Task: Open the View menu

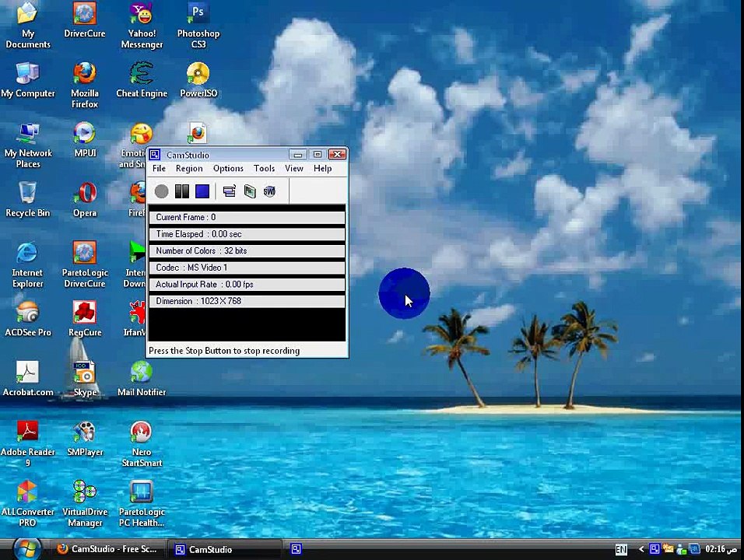Action: tap(293, 168)
